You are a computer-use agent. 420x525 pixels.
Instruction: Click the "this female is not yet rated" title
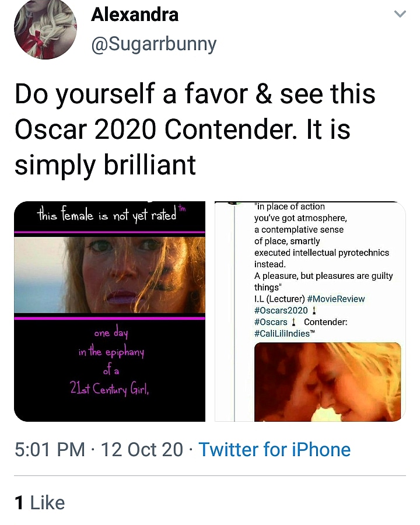click(x=107, y=215)
